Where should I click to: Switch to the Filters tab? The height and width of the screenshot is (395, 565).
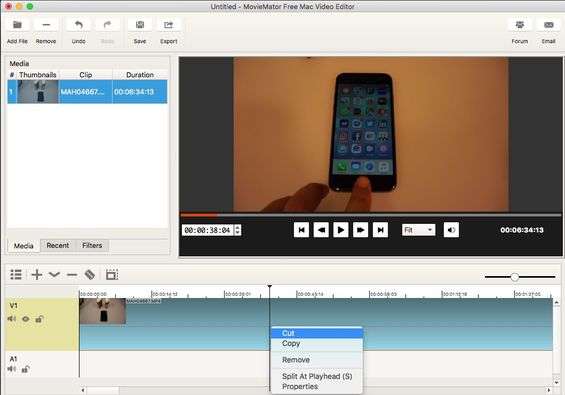point(92,245)
